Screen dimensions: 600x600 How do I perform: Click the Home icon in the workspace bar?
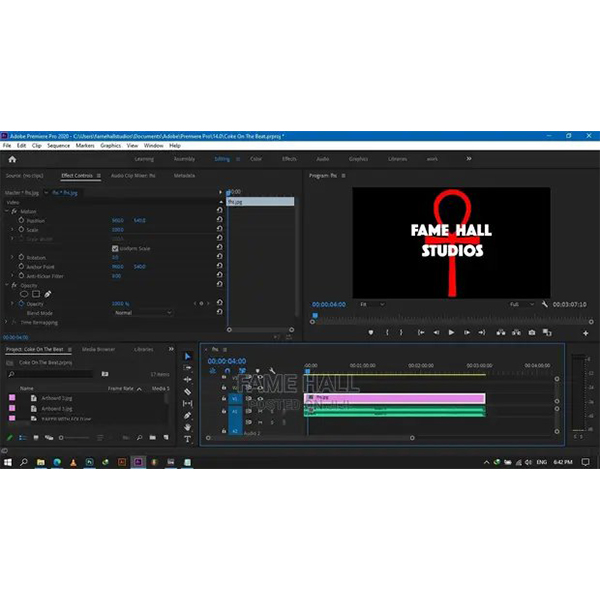[12, 159]
